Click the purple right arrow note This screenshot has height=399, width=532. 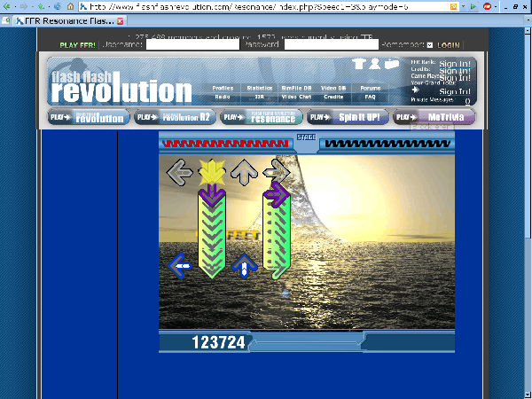(277, 194)
